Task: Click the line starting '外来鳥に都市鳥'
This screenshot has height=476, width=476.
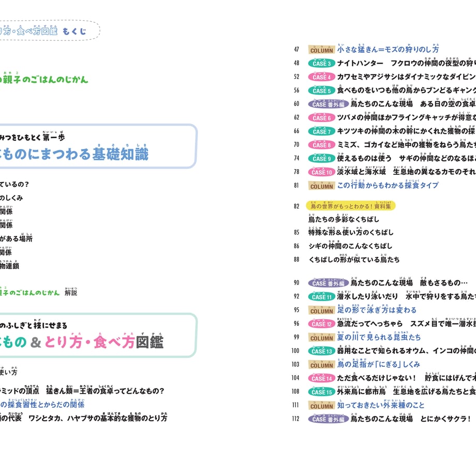Action: [x=407, y=392]
